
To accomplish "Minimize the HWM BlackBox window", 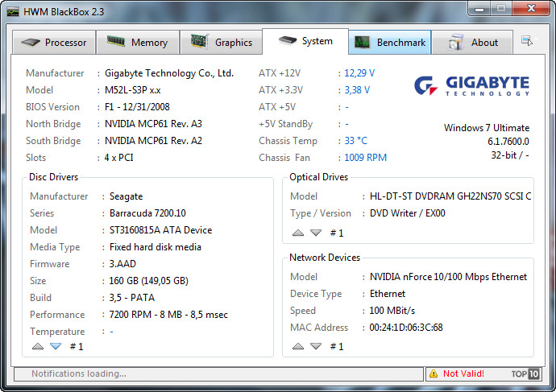I will pos(479,9).
